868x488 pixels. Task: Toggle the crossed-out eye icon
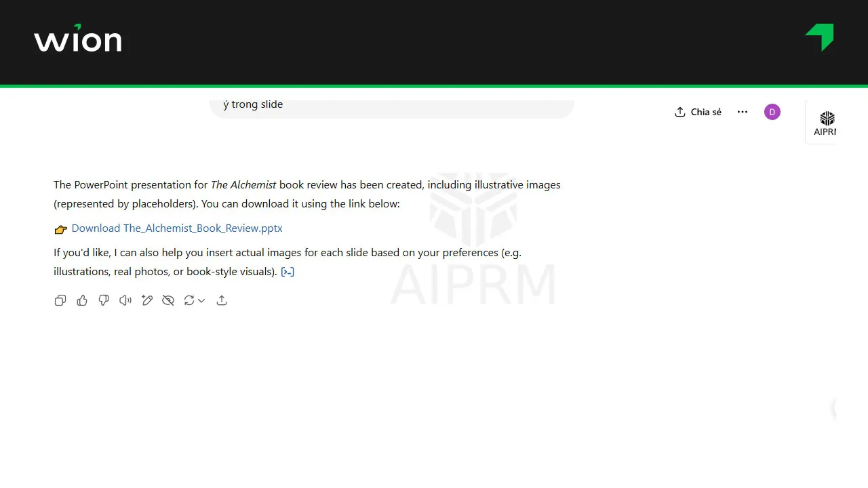click(168, 300)
